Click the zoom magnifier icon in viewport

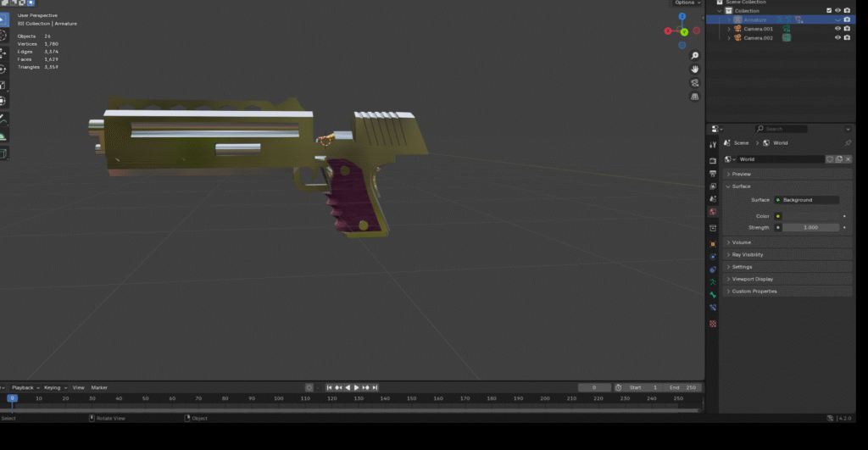(x=694, y=56)
